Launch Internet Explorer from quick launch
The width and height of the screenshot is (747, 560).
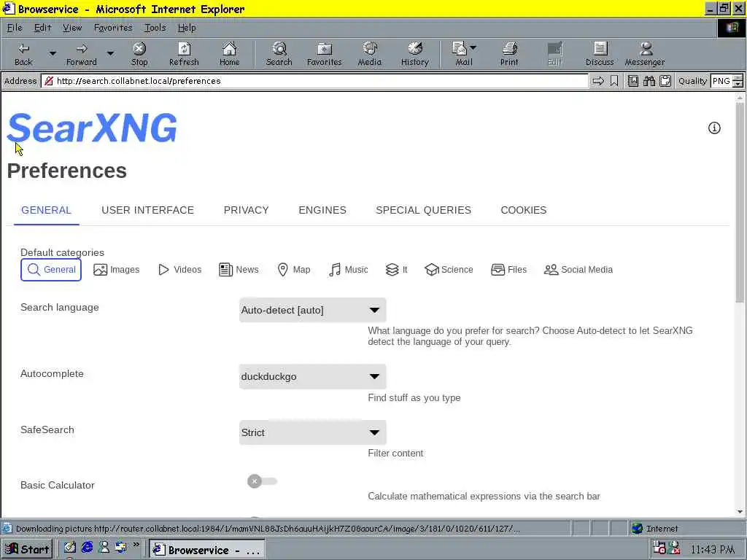pos(88,548)
